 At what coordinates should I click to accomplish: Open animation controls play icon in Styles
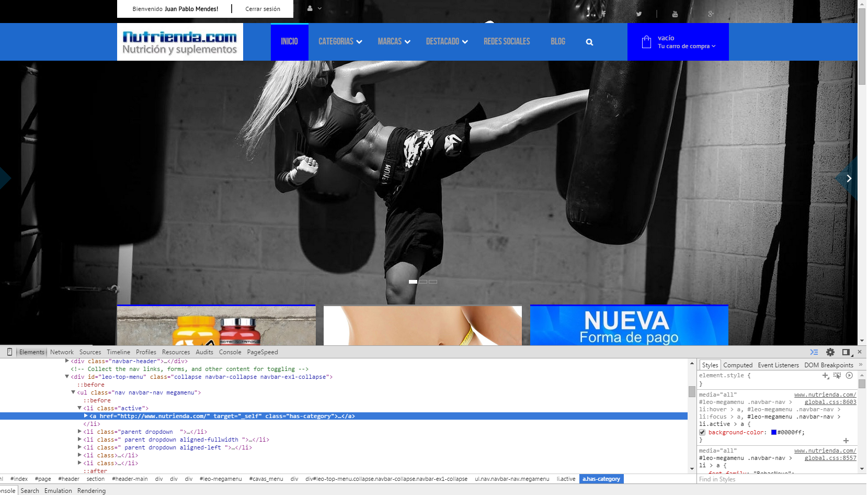click(849, 375)
